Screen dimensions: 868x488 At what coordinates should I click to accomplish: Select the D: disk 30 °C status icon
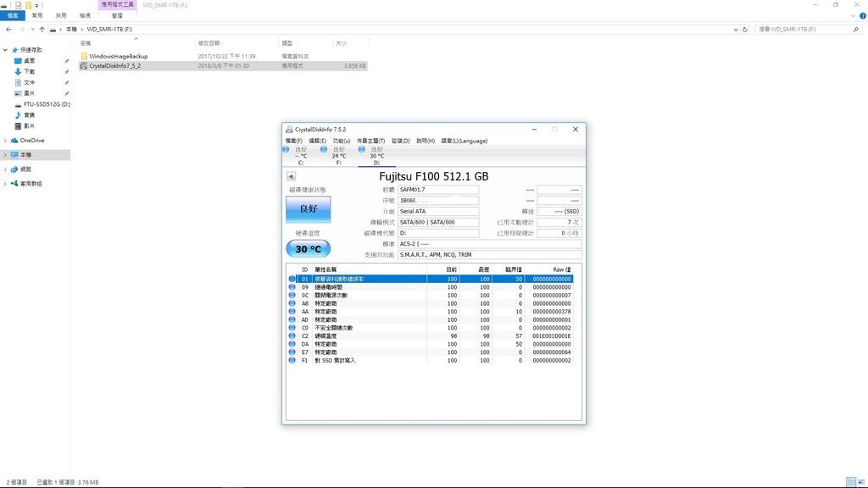coord(361,149)
